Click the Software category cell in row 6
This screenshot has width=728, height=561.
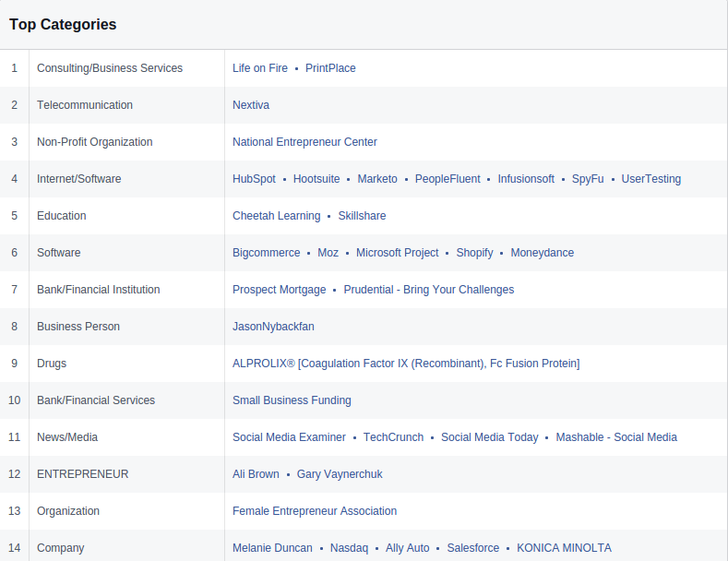(x=126, y=253)
